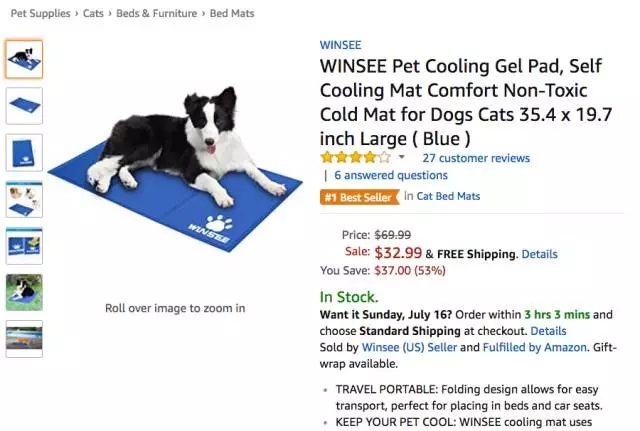Select the third thumbnail of folded mat
The width and height of the screenshot is (640, 431).
click(24, 152)
